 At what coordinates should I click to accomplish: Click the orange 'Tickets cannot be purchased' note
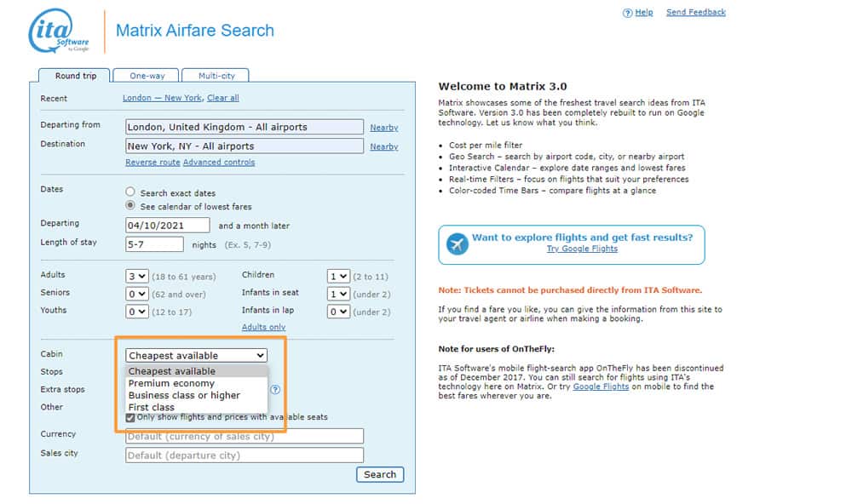(x=570, y=290)
